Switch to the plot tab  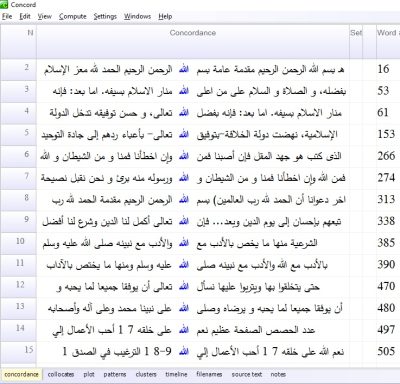point(89,374)
